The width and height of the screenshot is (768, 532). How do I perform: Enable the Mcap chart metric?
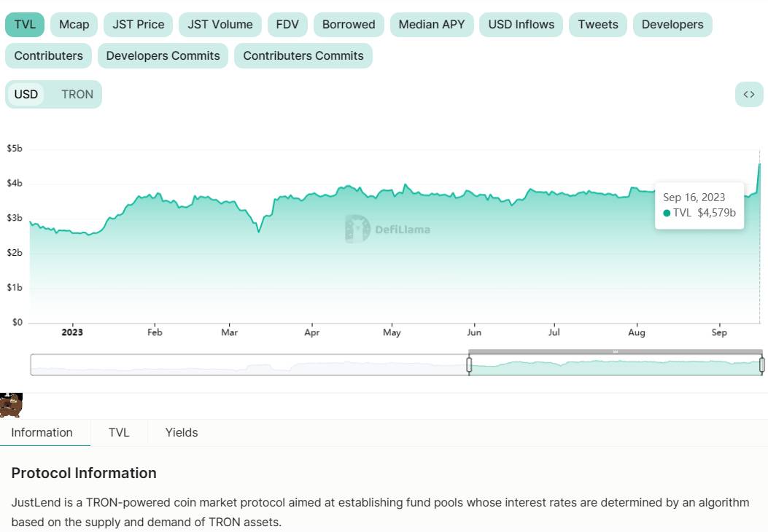click(x=74, y=25)
